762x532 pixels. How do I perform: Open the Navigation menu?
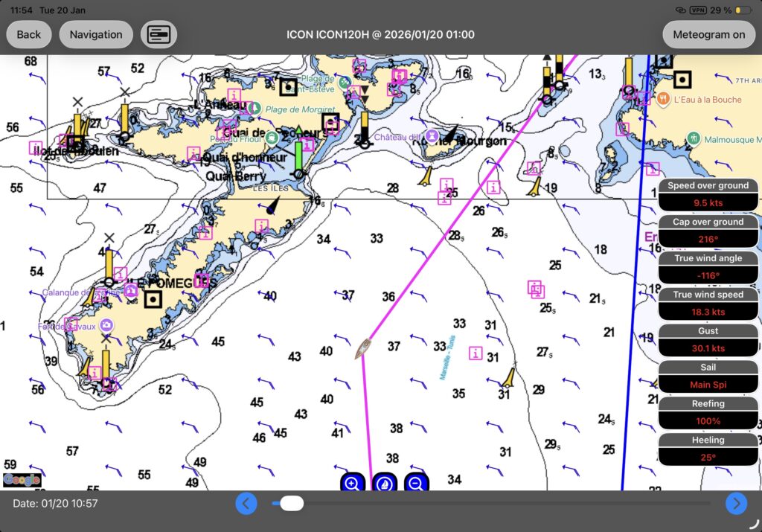96,33
